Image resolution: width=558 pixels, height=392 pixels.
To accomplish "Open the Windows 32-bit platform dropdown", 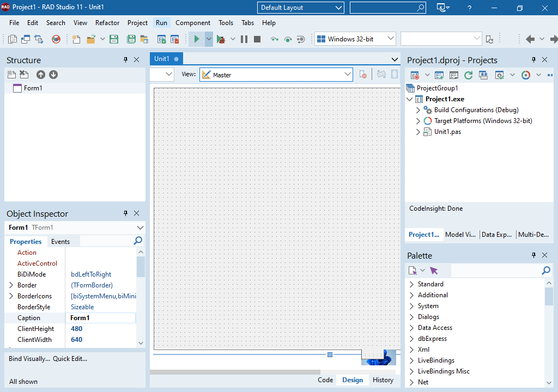I will tap(391, 39).
